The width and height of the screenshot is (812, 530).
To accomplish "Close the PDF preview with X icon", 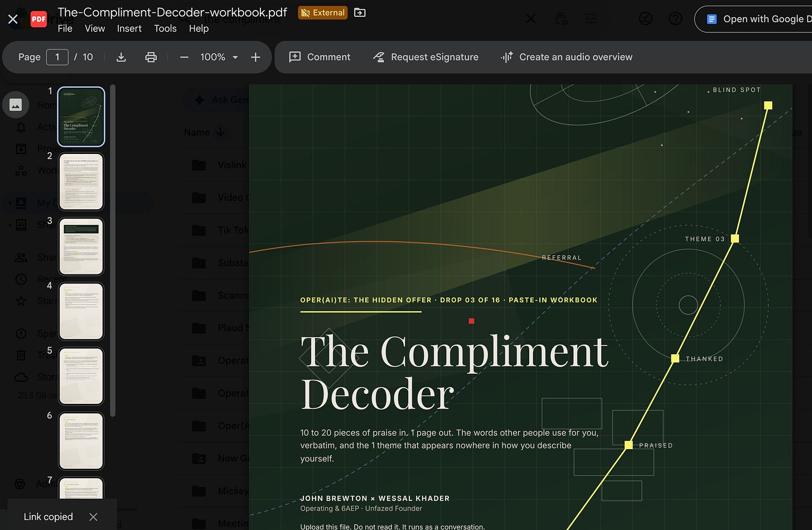I will click(13, 20).
